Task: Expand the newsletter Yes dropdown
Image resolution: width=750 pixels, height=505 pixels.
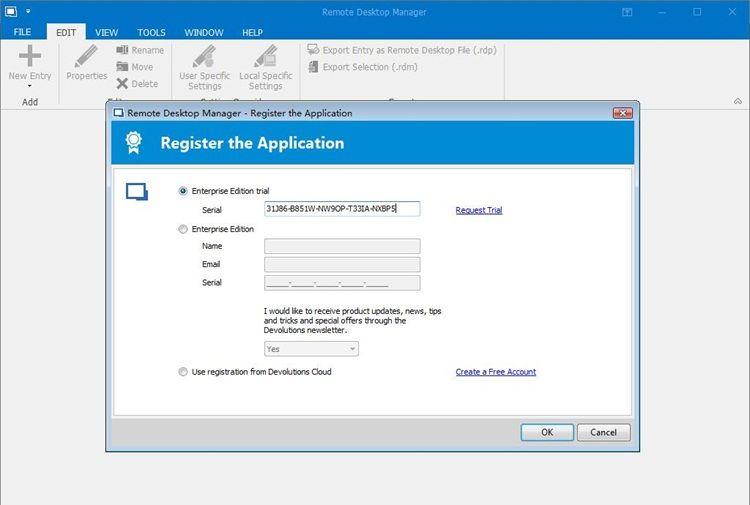Action: click(352, 349)
